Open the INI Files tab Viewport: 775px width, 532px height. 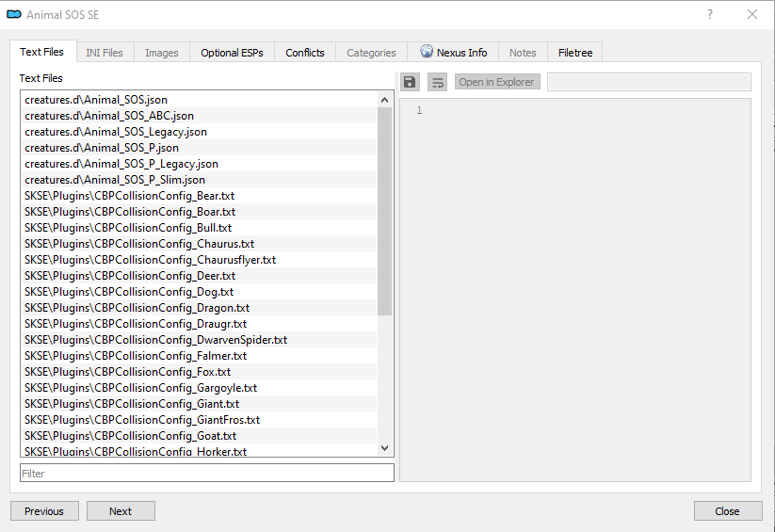(x=105, y=53)
